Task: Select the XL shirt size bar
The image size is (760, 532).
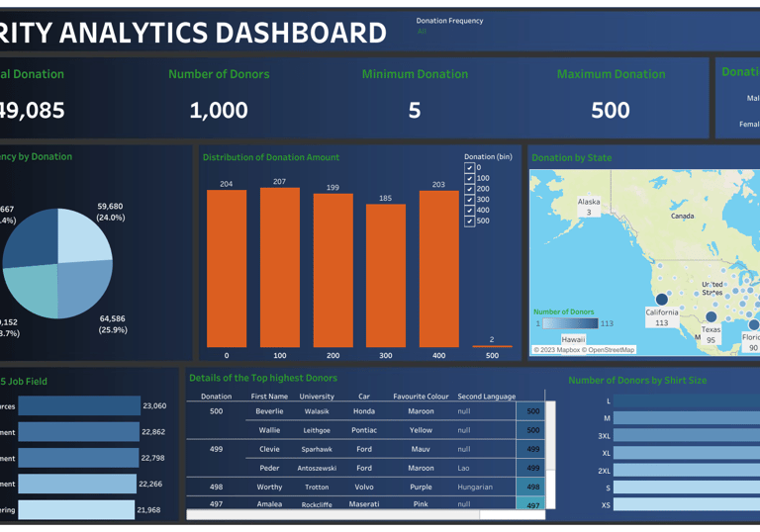Action: 687,453
